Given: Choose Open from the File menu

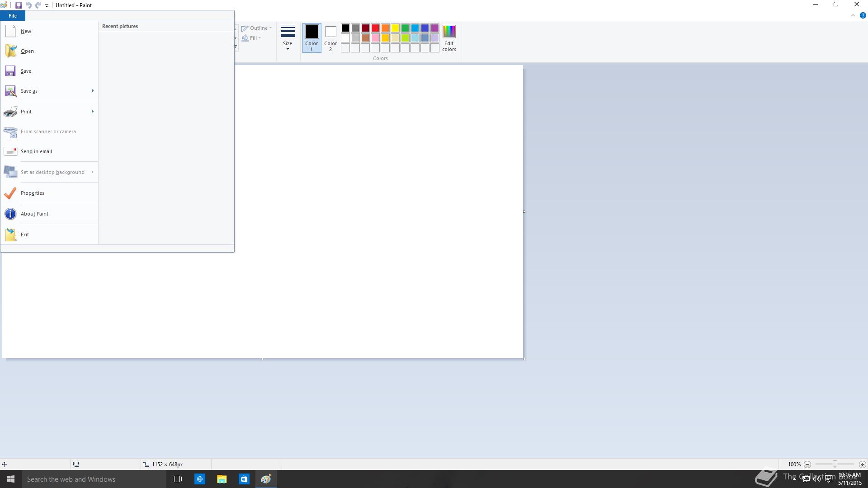Looking at the screenshot, I should click(x=27, y=51).
